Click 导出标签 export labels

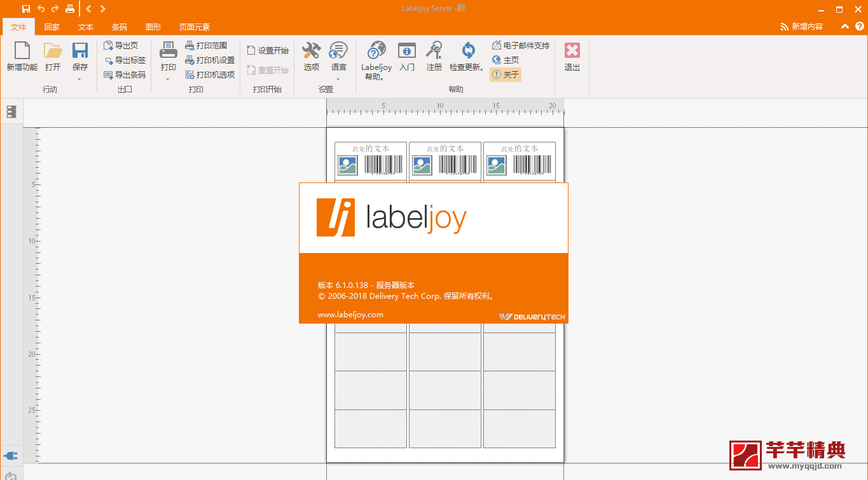point(125,60)
